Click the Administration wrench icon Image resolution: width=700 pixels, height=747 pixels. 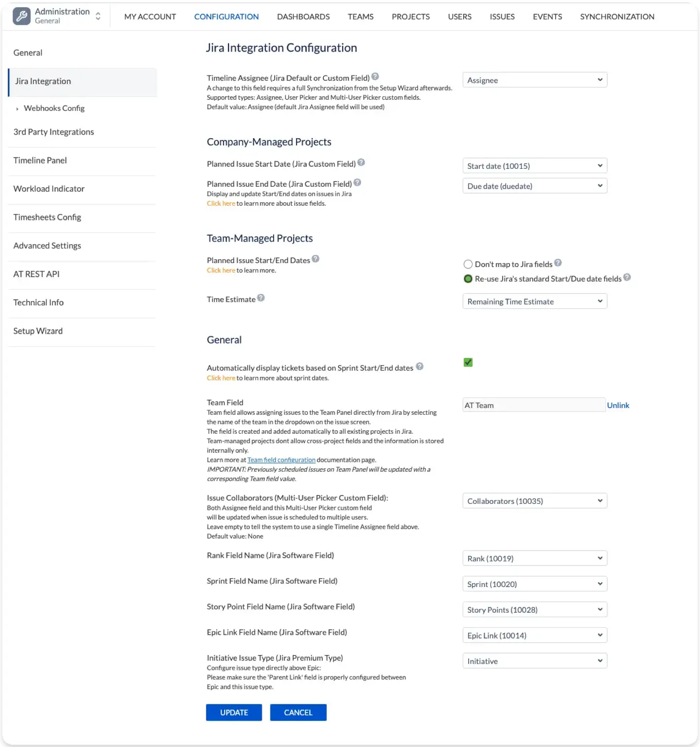[x=21, y=15]
